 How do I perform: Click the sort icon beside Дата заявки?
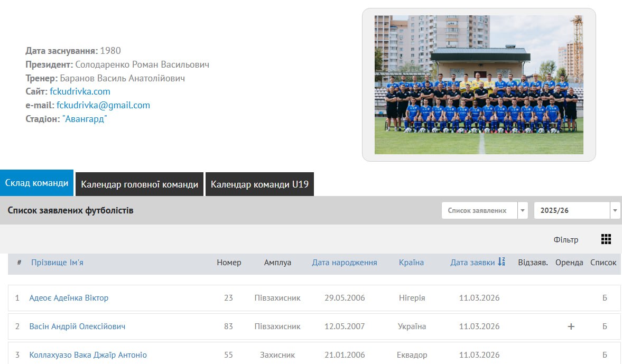coord(502,262)
